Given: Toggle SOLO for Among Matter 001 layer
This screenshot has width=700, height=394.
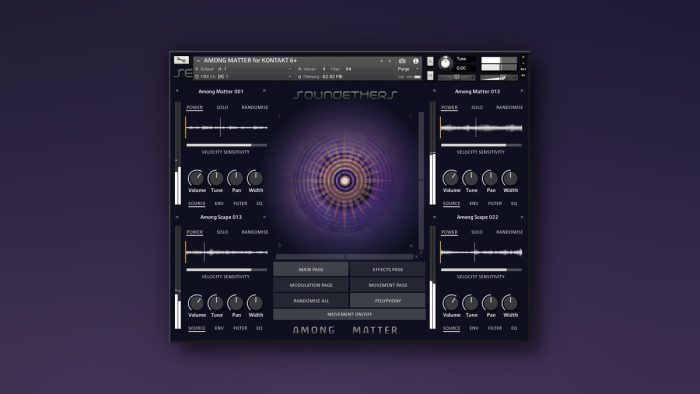Looking at the screenshot, I should coord(222,108).
